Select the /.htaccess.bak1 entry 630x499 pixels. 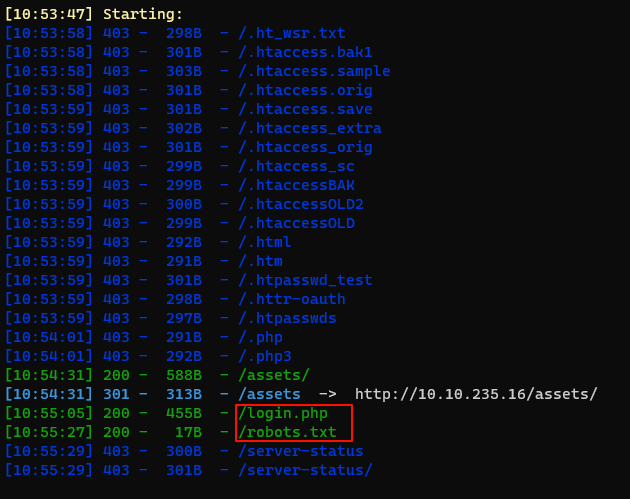(305, 52)
